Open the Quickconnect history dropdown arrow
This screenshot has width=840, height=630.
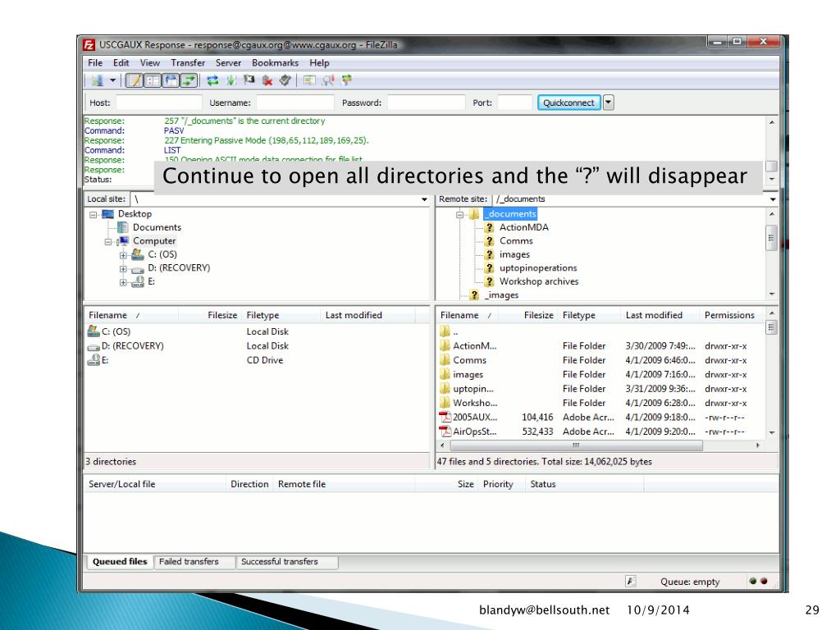608,103
